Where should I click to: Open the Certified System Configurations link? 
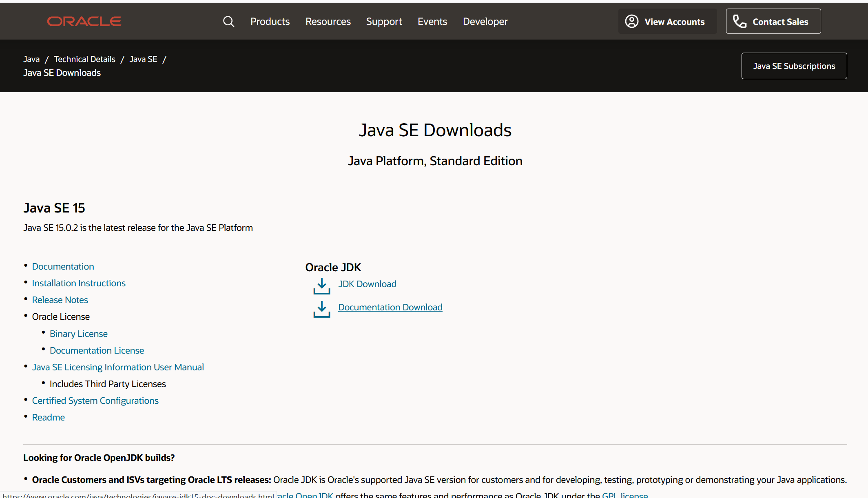click(95, 401)
